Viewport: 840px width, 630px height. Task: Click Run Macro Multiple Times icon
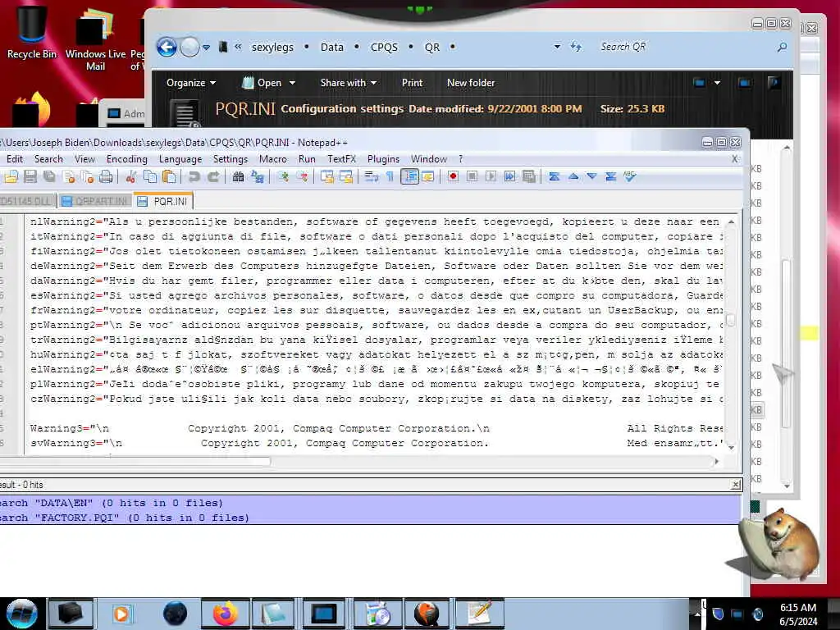coord(509,176)
